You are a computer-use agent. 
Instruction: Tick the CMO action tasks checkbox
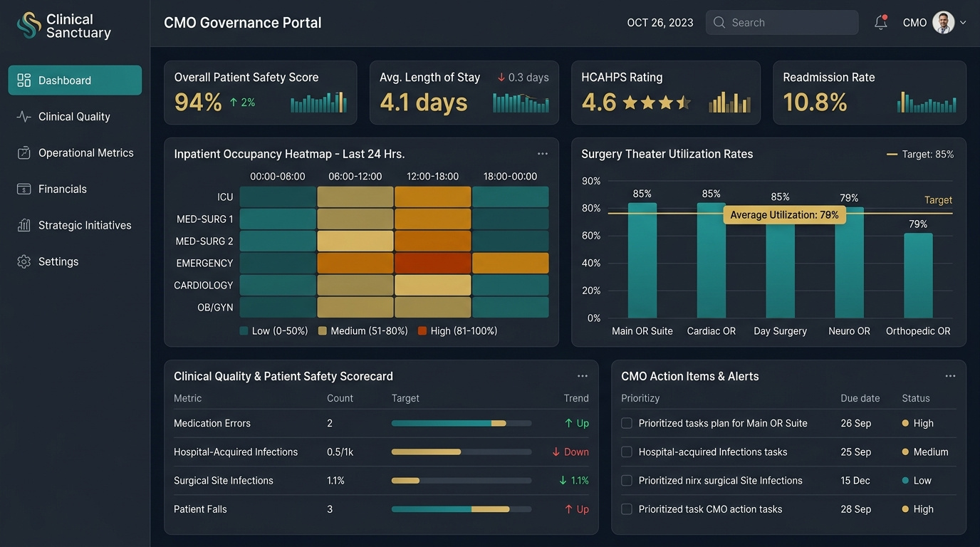point(627,509)
